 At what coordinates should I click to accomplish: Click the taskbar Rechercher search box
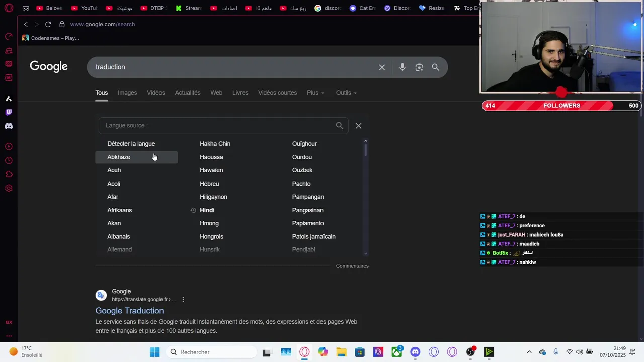point(211,352)
